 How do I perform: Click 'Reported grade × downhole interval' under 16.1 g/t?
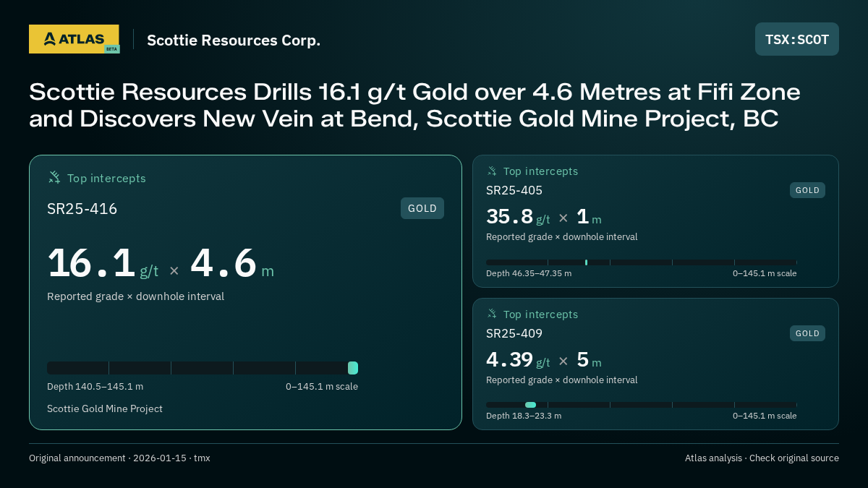click(135, 296)
